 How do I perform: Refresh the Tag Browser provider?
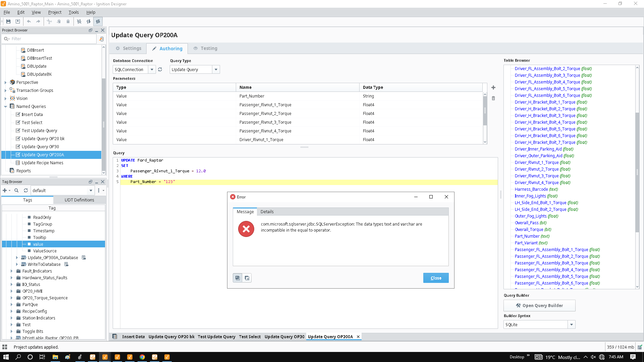[x=26, y=190]
